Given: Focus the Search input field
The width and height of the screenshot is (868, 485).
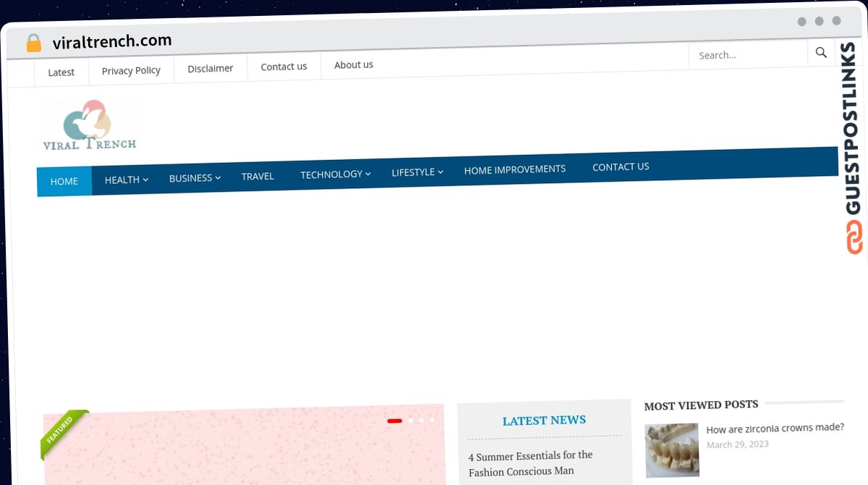Looking at the screenshot, I should point(748,54).
